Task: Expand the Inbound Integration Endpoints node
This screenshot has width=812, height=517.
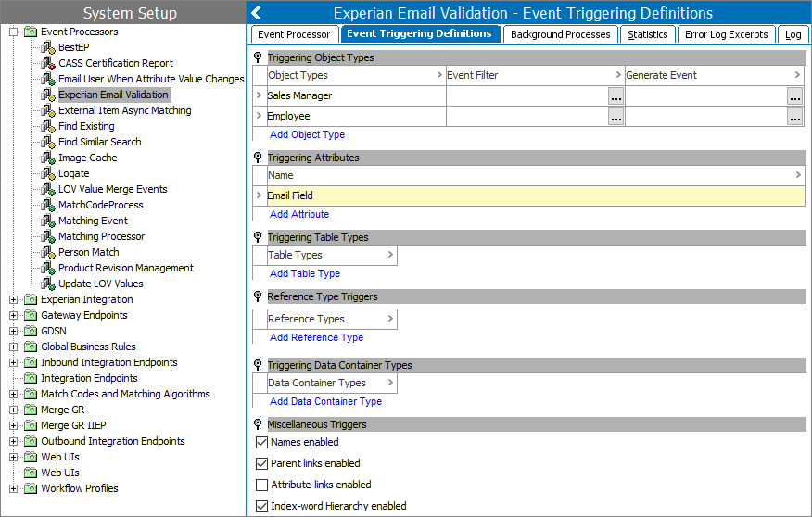Action: point(14,363)
